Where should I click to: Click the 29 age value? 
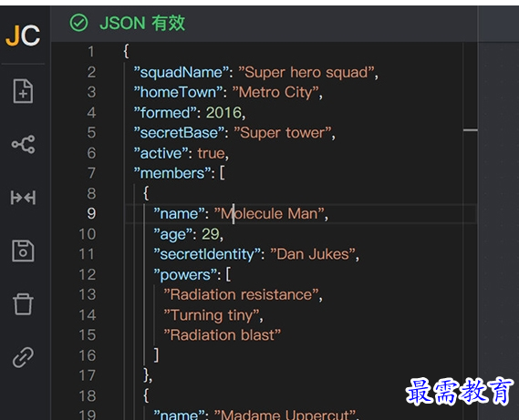coord(210,234)
